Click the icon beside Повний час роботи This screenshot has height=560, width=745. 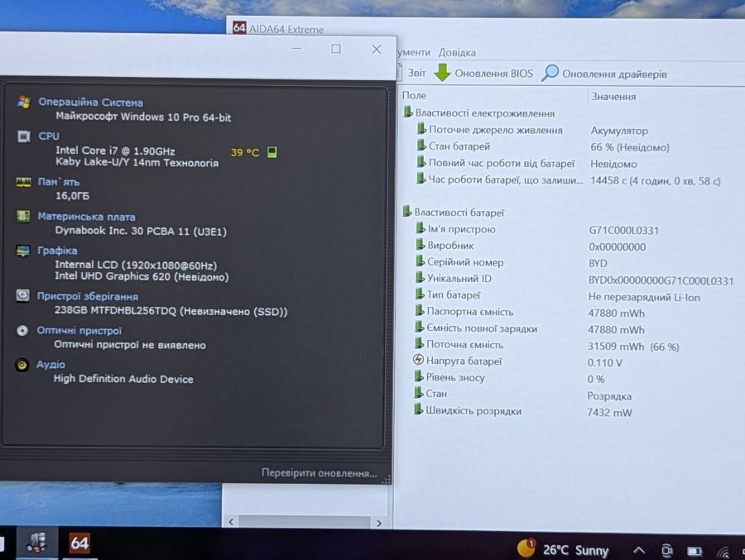click(x=421, y=162)
